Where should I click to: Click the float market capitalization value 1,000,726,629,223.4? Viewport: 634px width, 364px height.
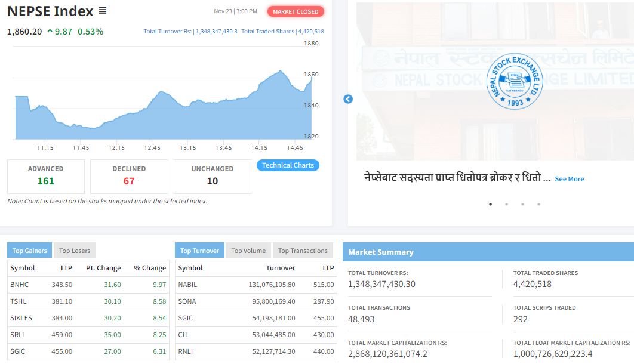pyautogui.click(x=553, y=354)
